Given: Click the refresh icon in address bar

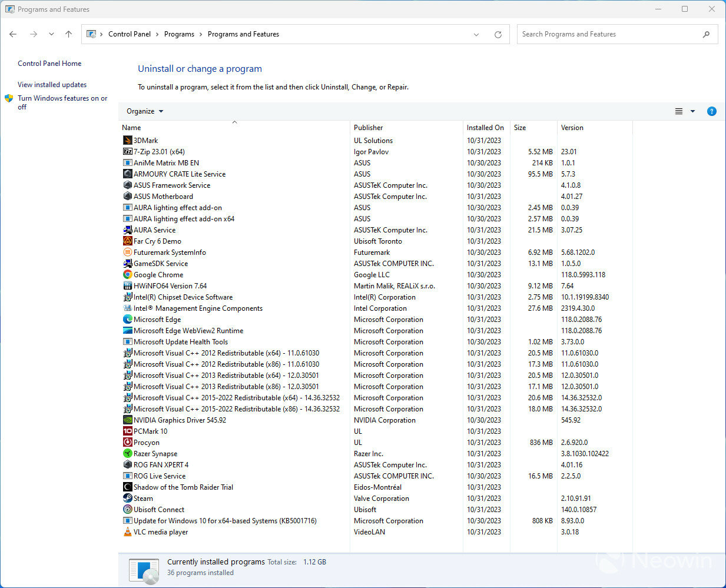Looking at the screenshot, I should [498, 34].
